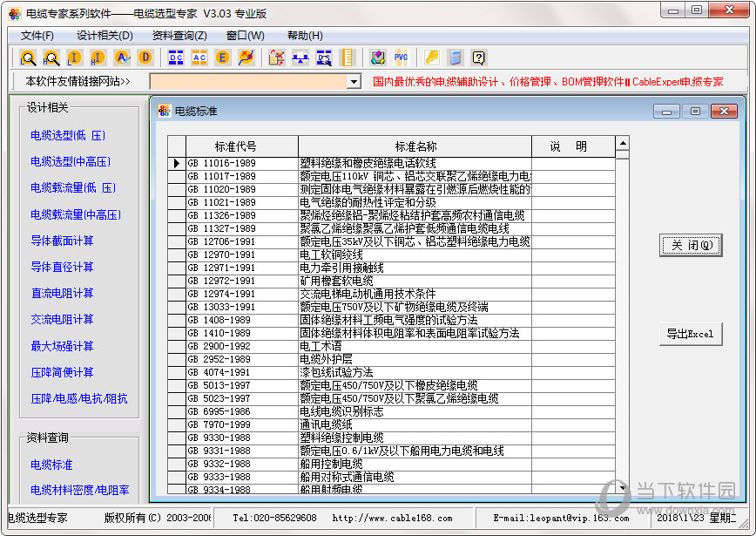756x536 pixels.
Task: Click the 关闭(Q) button
Action: pyautogui.click(x=691, y=246)
